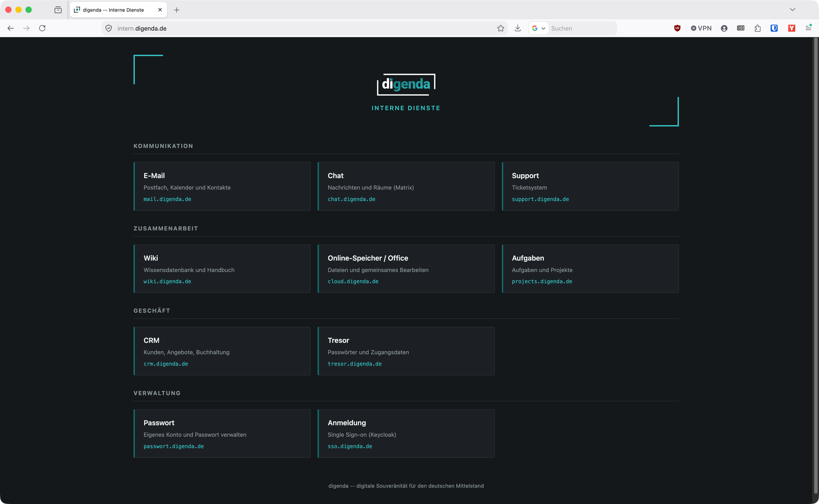819x504 pixels.
Task: Click the text 'Aufgaben und Projekte'
Action: [x=542, y=270]
